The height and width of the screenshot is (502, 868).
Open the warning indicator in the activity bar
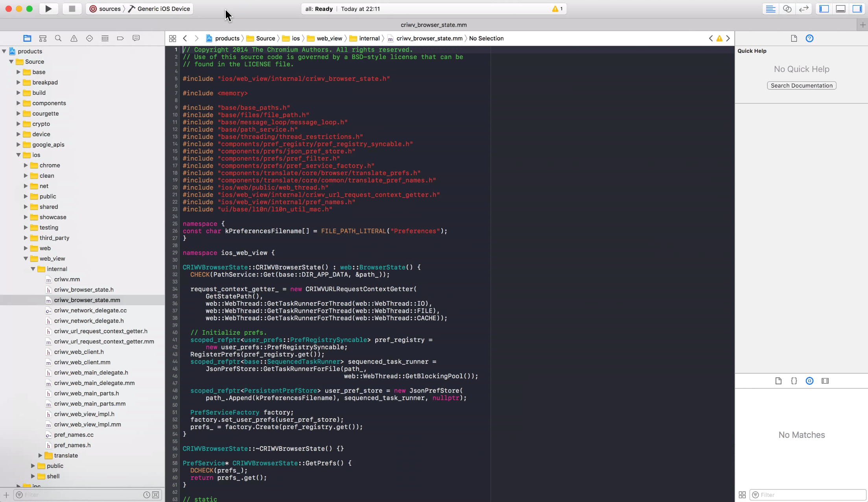(557, 9)
